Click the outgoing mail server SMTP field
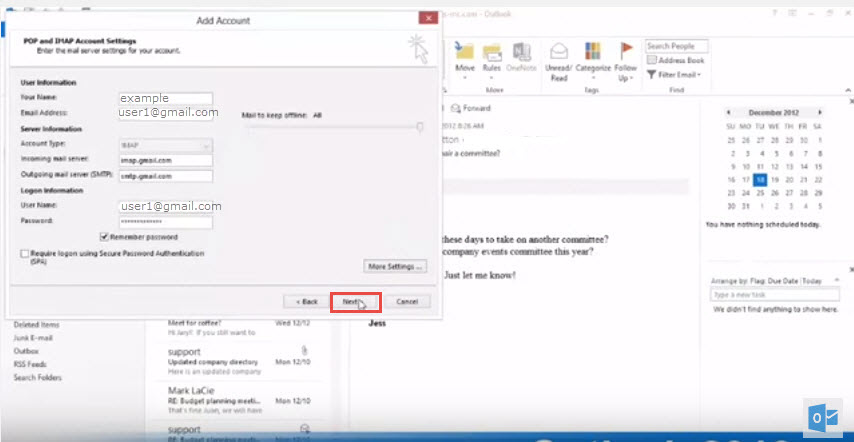Viewport: 854px width, 442px height. tap(166, 176)
